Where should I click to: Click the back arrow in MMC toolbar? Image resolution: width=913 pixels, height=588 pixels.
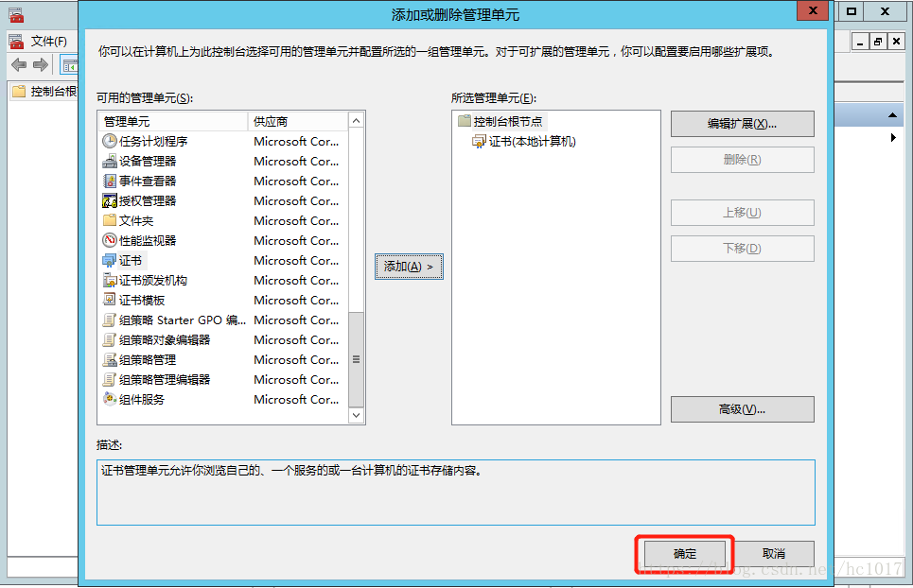(19, 64)
